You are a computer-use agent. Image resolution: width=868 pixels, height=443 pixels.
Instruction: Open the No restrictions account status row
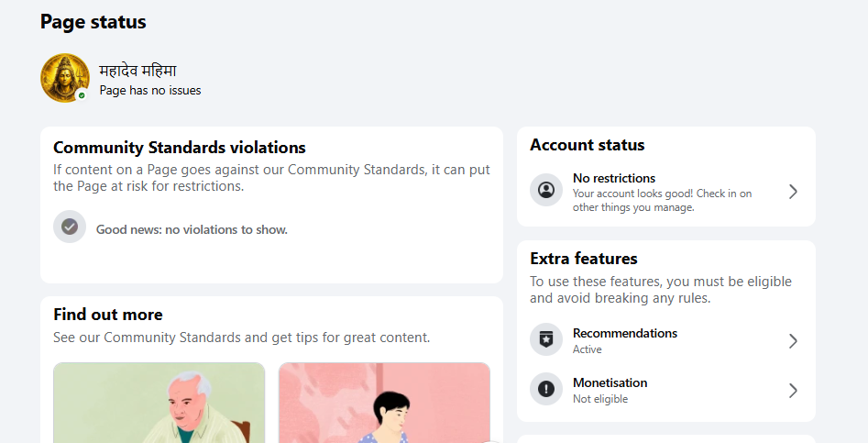pyautogui.click(x=666, y=192)
